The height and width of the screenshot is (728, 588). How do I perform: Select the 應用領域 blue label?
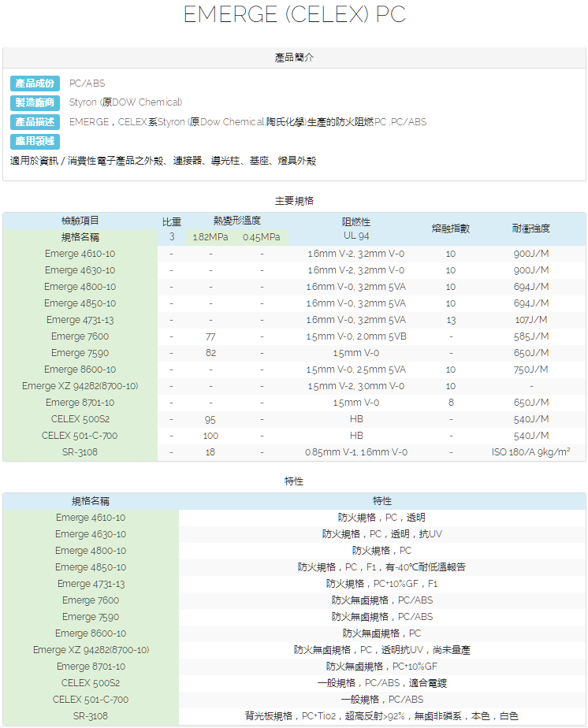point(35,141)
